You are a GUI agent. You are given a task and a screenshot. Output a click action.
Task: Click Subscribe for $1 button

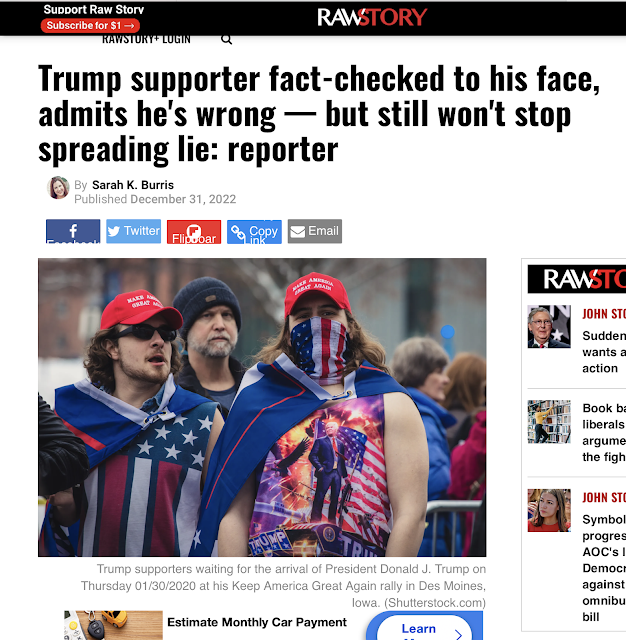[90, 26]
